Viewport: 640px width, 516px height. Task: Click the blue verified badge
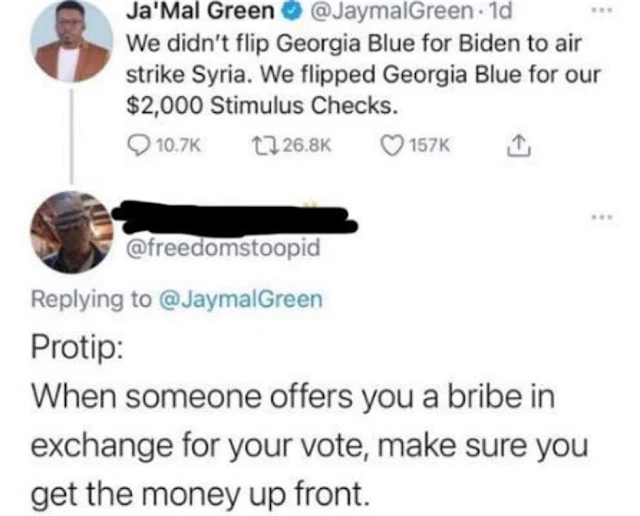(x=291, y=11)
